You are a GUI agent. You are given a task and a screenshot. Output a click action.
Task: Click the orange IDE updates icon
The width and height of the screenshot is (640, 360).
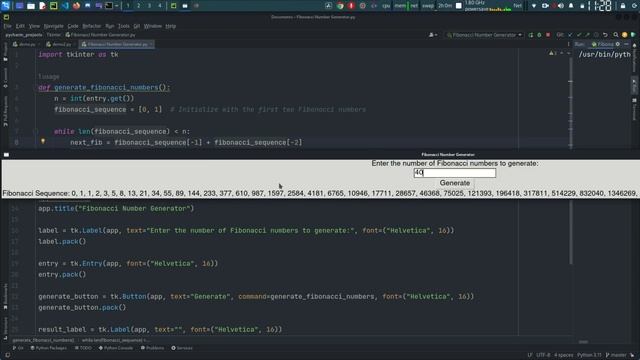point(624,35)
